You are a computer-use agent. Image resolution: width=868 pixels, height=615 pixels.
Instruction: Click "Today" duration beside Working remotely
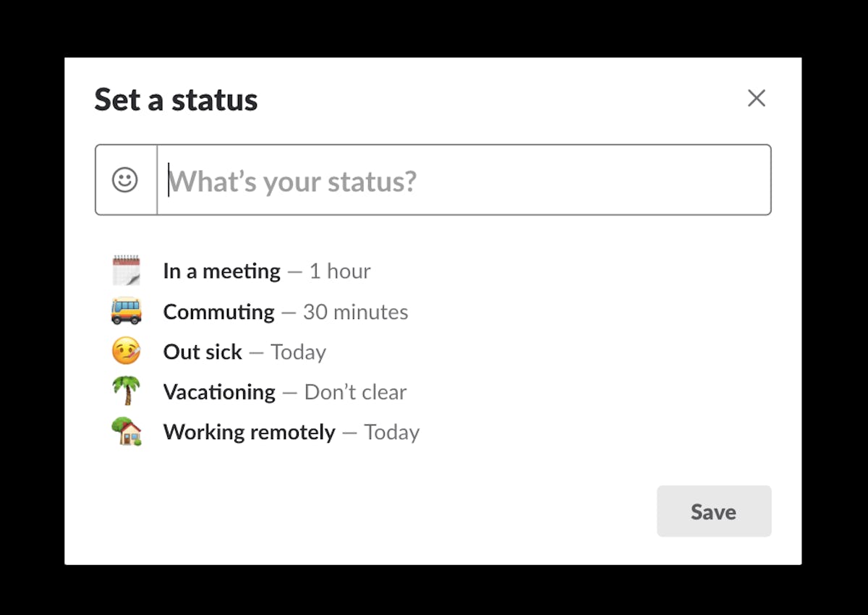pos(391,433)
